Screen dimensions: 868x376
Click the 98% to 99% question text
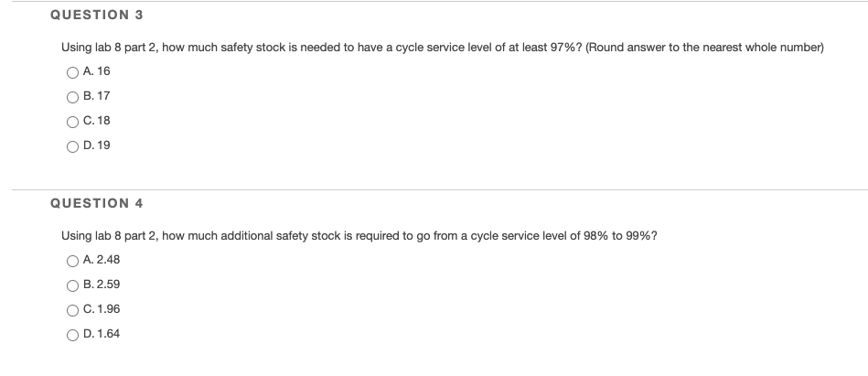point(359,236)
